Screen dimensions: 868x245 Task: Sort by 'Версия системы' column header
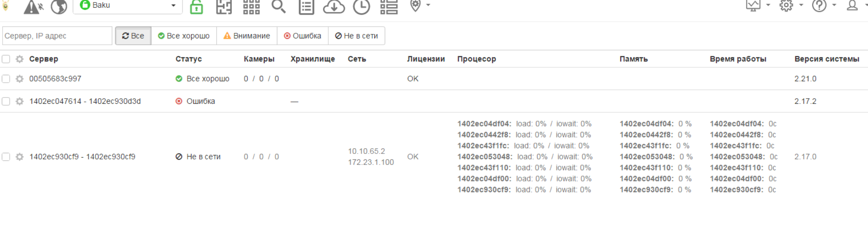tap(827, 59)
